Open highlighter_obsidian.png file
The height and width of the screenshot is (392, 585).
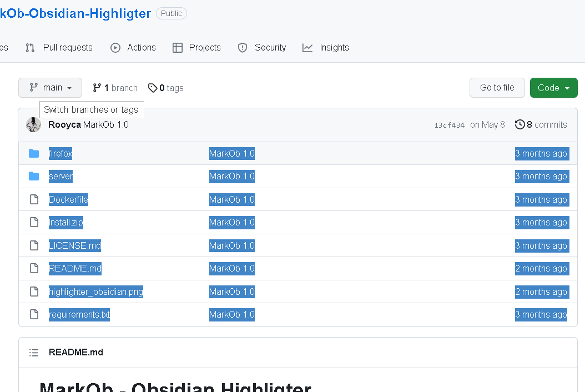(96, 292)
